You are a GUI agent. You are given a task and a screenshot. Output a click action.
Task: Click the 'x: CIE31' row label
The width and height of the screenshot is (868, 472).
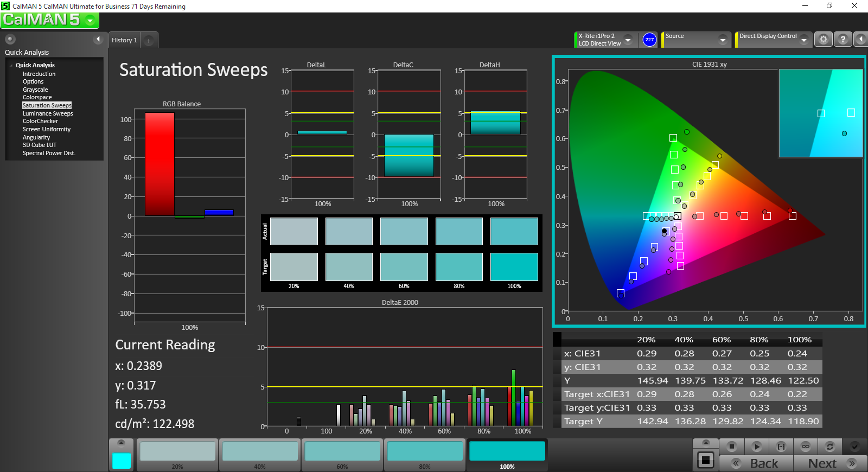[x=582, y=354]
